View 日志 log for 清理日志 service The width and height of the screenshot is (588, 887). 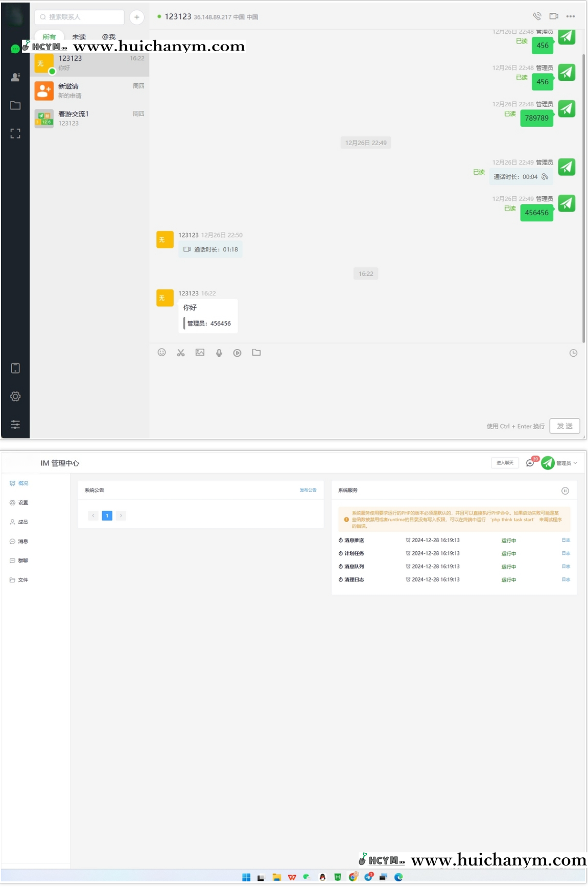point(566,579)
